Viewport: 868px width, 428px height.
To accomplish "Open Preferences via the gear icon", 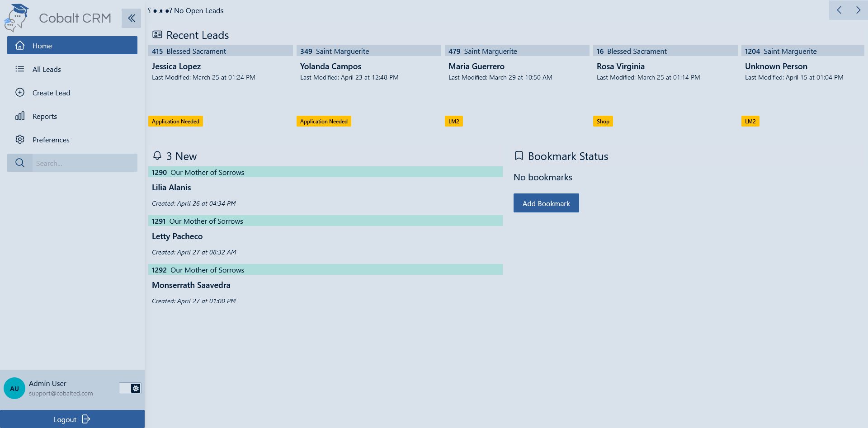I will 20,139.
